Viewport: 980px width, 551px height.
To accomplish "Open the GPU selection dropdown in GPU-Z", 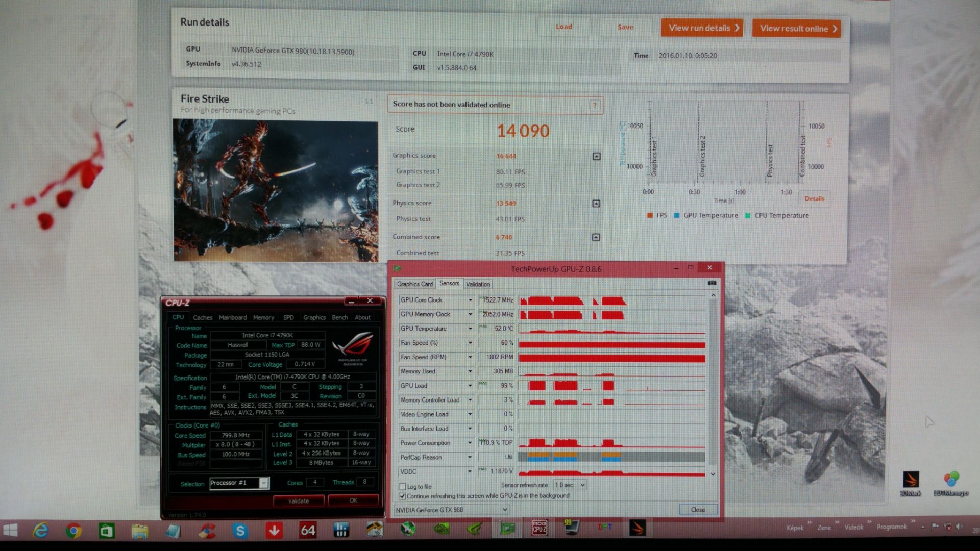I will (x=451, y=510).
